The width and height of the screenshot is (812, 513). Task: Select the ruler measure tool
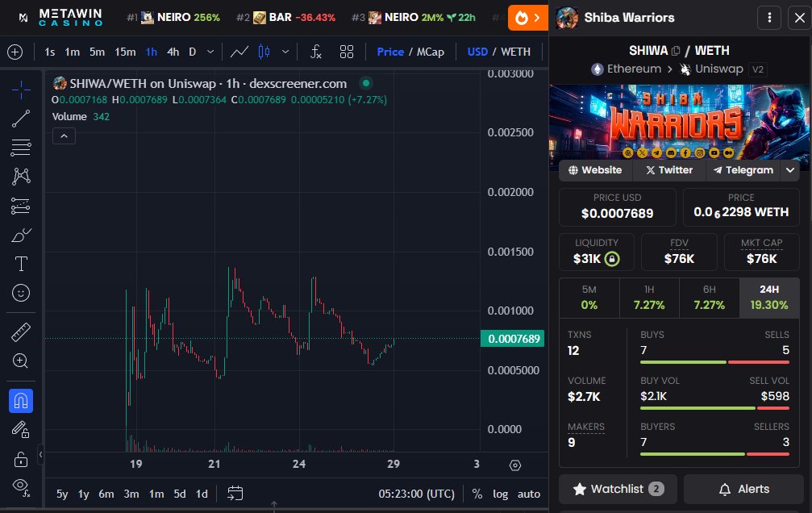(21, 332)
